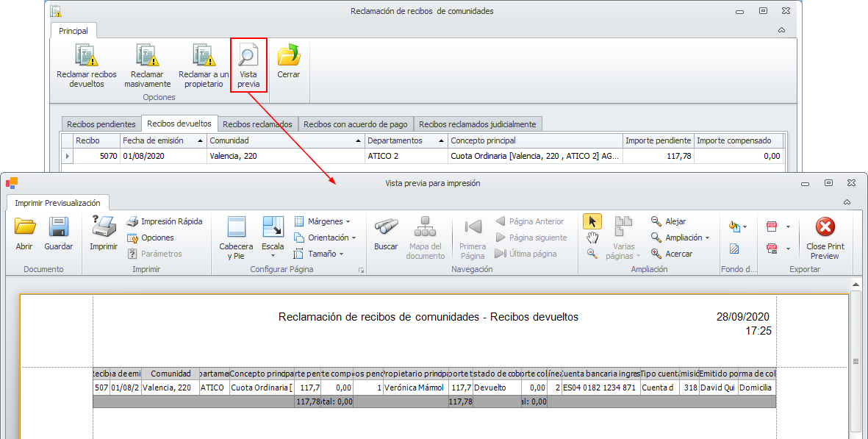The width and height of the screenshot is (868, 439).
Task: Click 'Devuelto' cell in preview
Action: click(497, 388)
